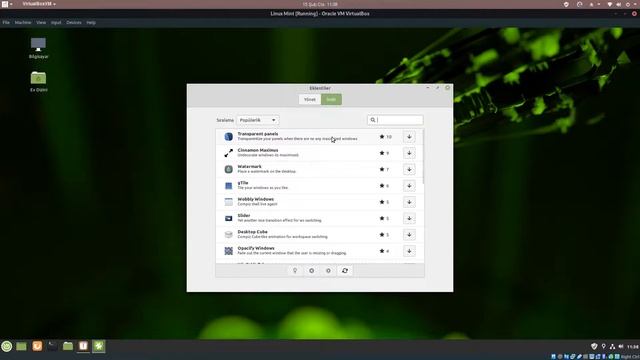Download the Cinnamon Maximus extension
The height and width of the screenshot is (360, 640).
409,153
